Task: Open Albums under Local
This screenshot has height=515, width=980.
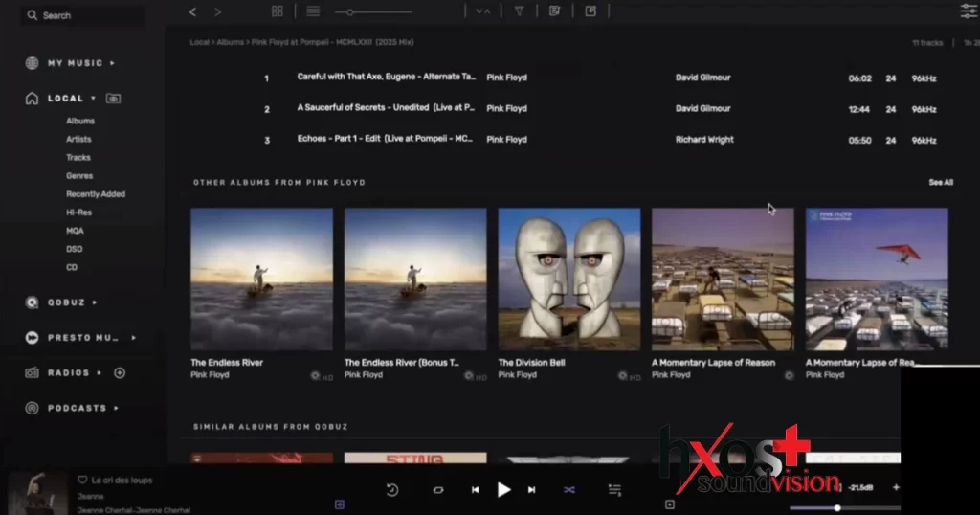Action: point(80,121)
